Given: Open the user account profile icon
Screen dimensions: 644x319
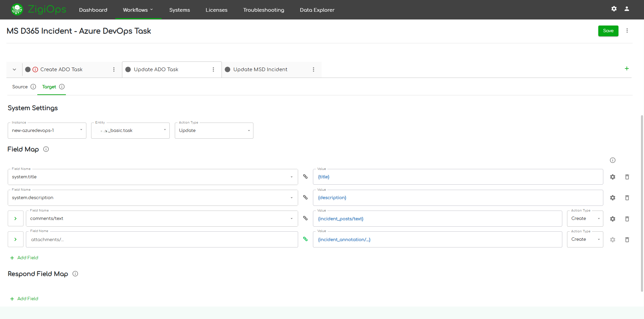Looking at the screenshot, I should pyautogui.click(x=627, y=9).
